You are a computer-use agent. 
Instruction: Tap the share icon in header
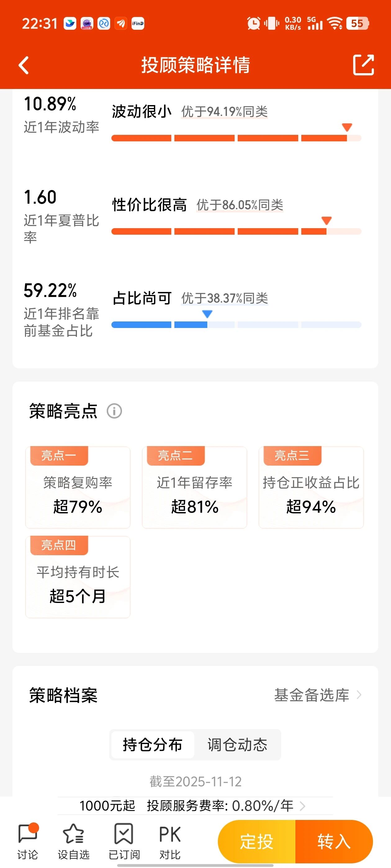tap(363, 65)
